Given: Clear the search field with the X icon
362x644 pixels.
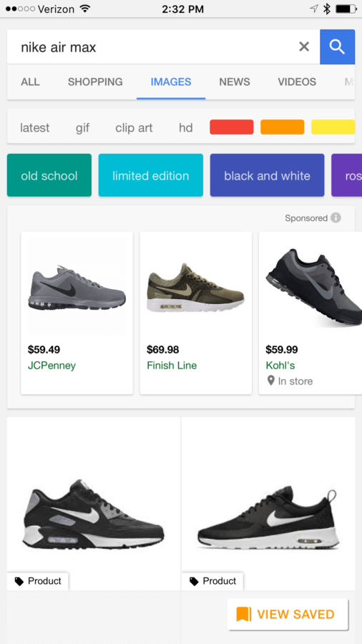Looking at the screenshot, I should [x=304, y=47].
